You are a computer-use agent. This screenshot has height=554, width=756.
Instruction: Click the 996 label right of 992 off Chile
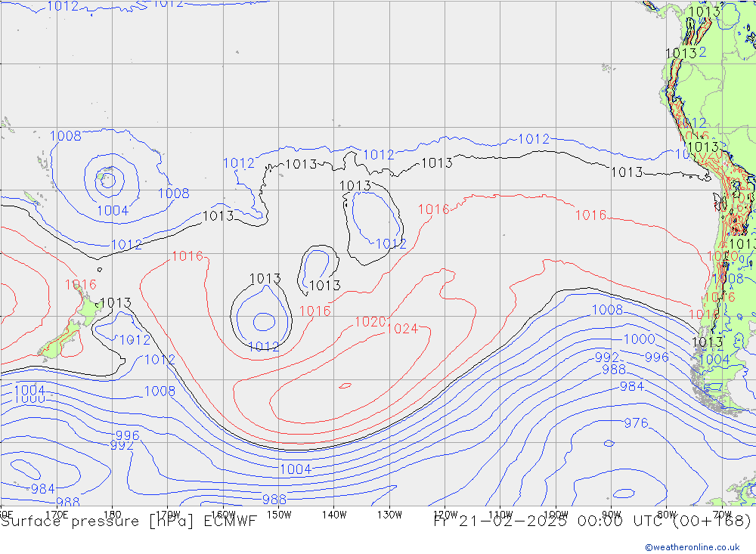(x=657, y=357)
